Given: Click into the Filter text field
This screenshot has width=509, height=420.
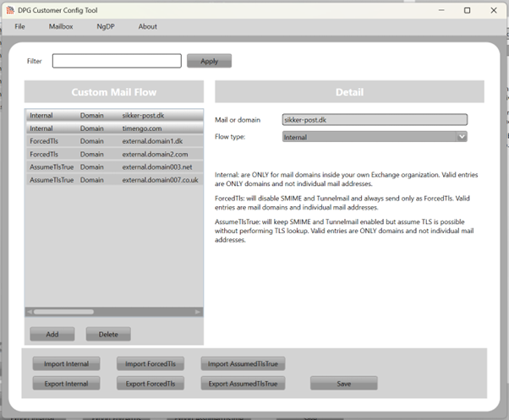Looking at the screenshot, I should point(117,61).
